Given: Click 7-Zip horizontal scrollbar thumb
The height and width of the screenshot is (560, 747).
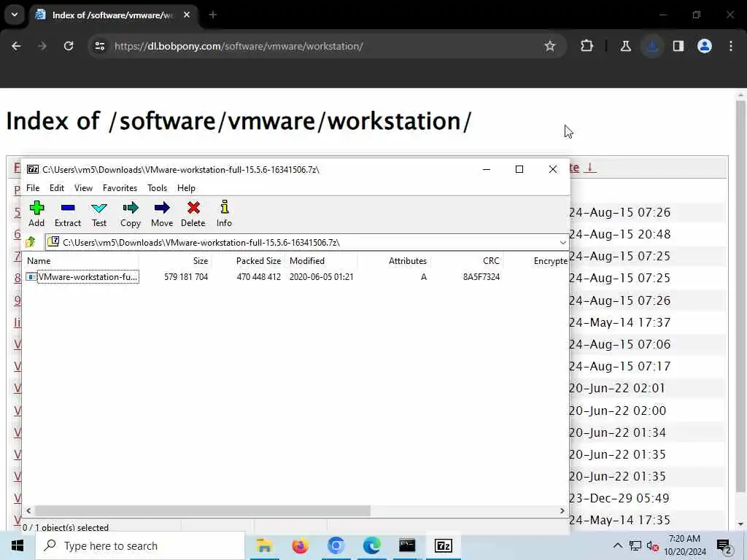Looking at the screenshot, I should 203,510.
